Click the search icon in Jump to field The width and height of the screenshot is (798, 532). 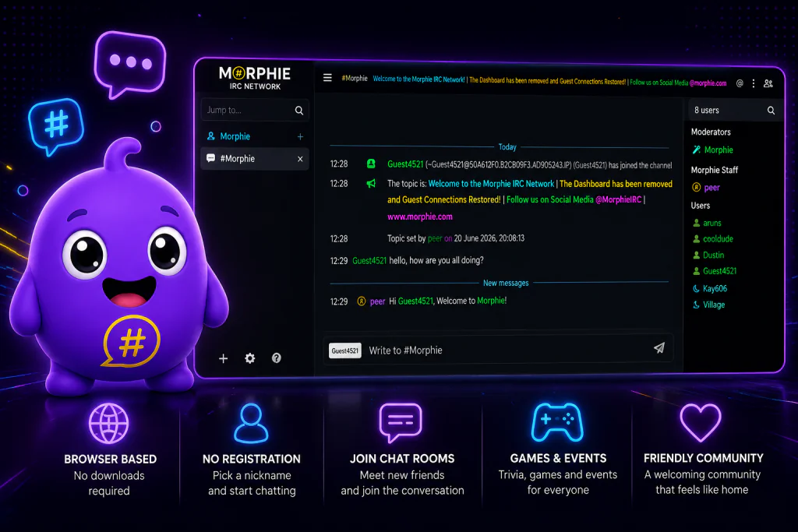point(299,111)
